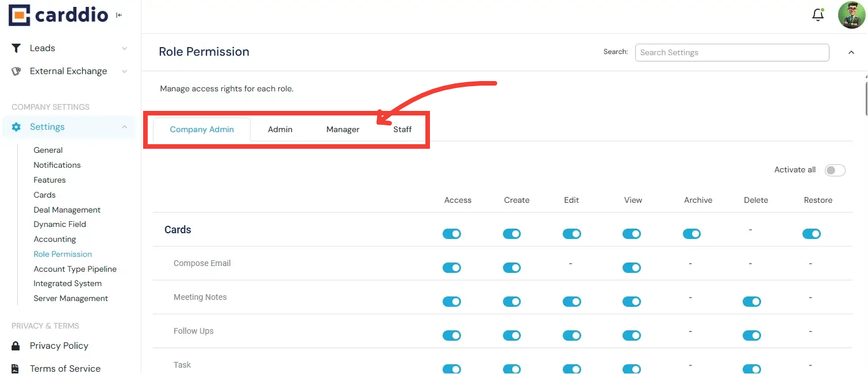Viewport: 868px width, 374px height.
Task: Collapse sidebar using the arrow icon
Action: 119,16
